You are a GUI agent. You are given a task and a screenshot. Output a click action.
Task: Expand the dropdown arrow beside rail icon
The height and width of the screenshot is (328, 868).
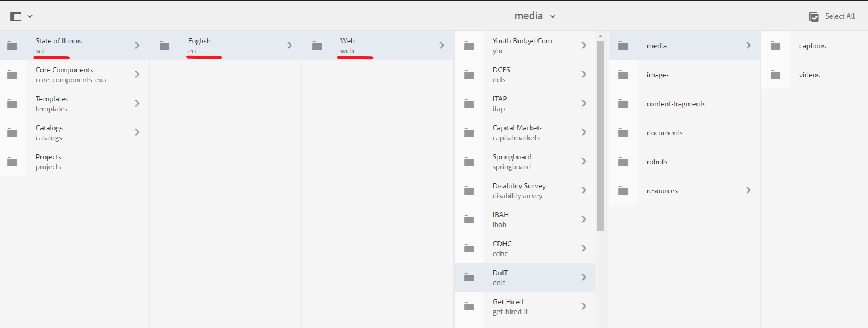pyautogui.click(x=30, y=17)
